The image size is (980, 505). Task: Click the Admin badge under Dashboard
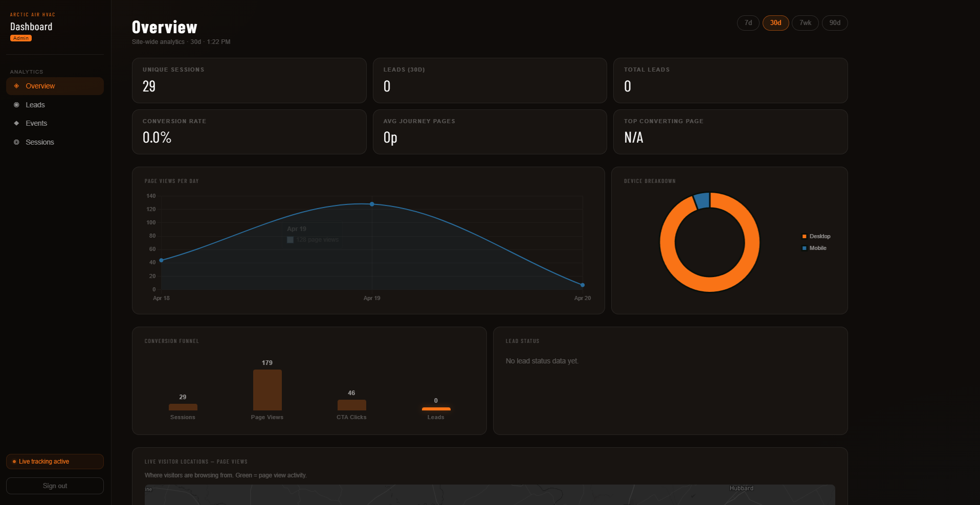pyautogui.click(x=21, y=38)
